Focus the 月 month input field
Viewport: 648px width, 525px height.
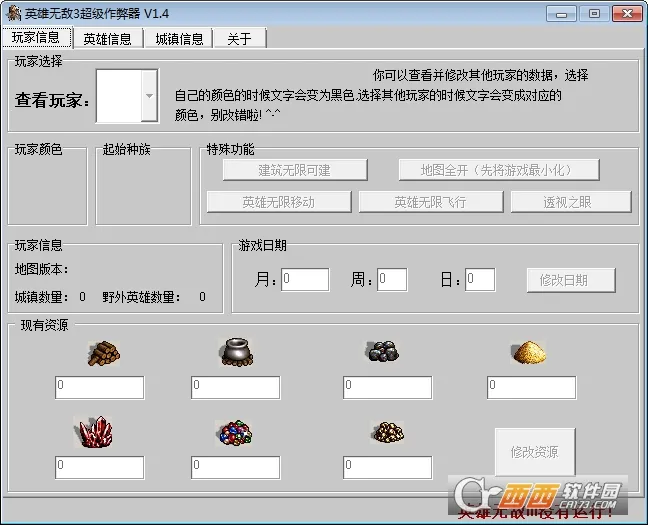coord(305,280)
